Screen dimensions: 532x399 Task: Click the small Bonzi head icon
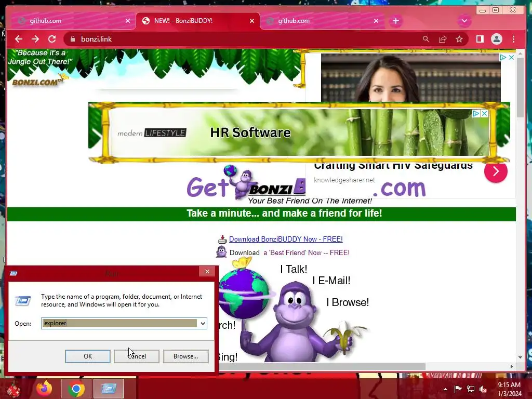(221, 252)
